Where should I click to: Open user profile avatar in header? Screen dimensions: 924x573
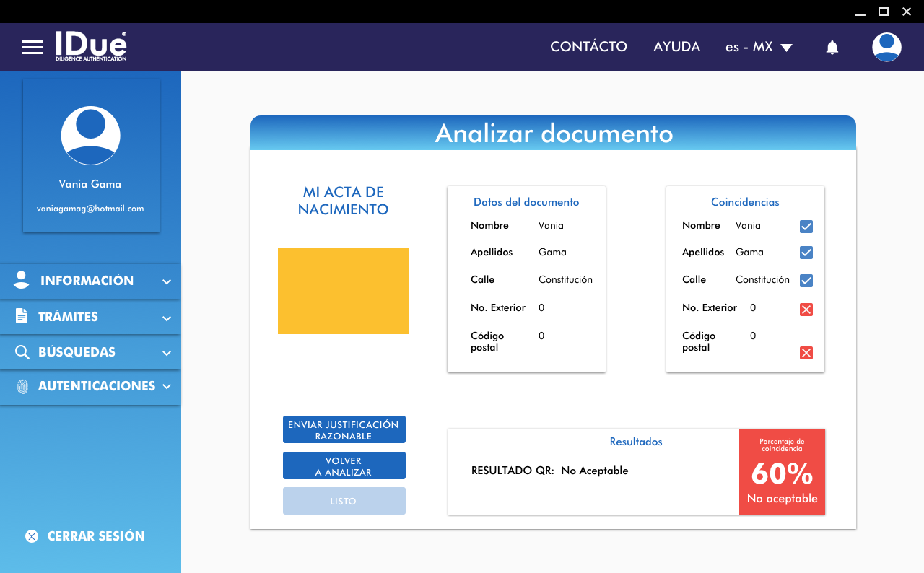(x=886, y=47)
